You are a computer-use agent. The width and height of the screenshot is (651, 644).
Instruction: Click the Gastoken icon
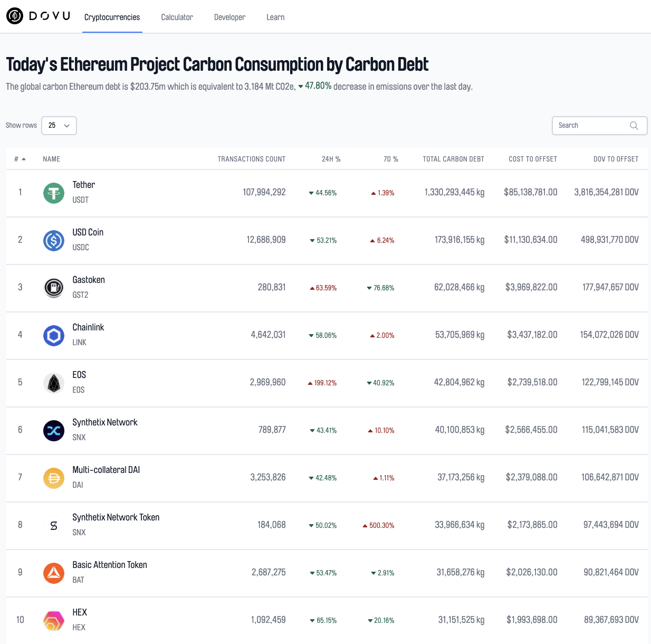(x=54, y=288)
